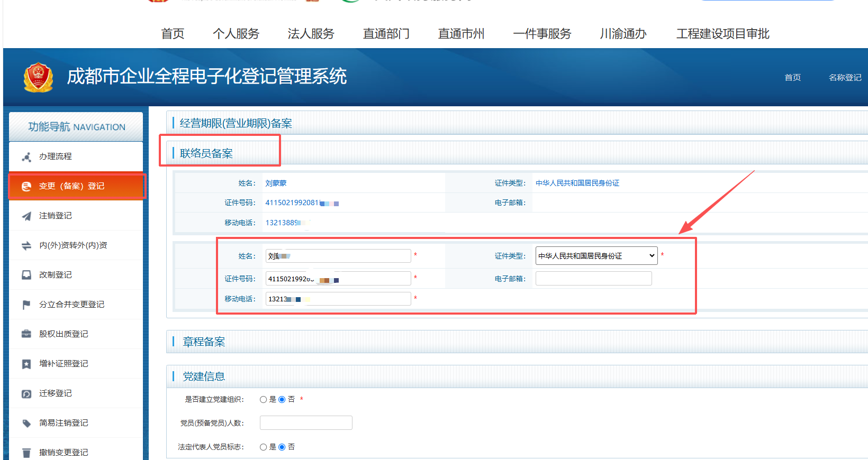This screenshot has height=460, width=868.
Task: Click the 注销登记 paper plane icon
Action: click(26, 216)
